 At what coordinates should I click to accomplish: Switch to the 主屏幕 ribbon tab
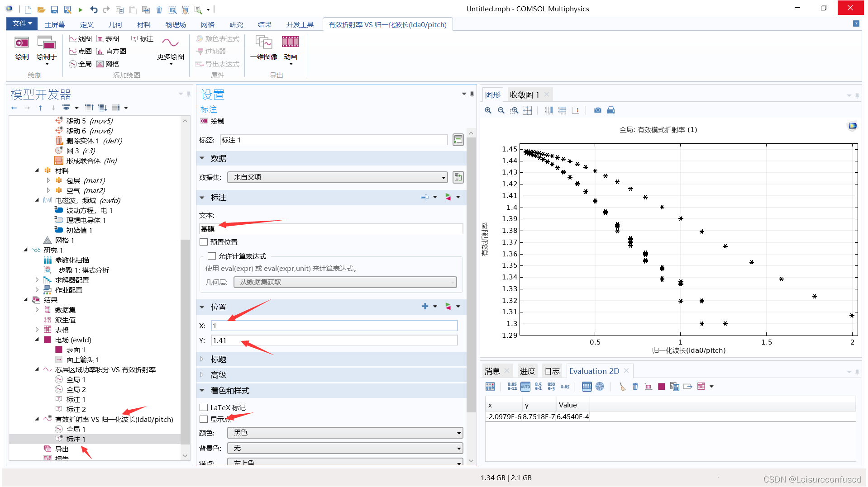point(55,24)
